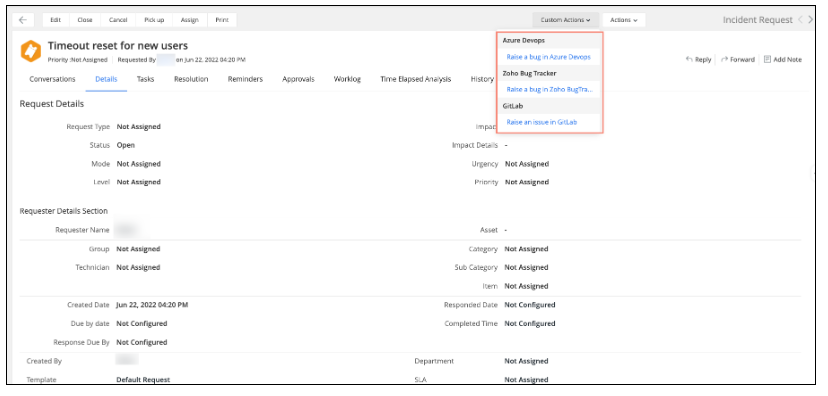The width and height of the screenshot is (828, 396).
Task: Click the Worklog tab
Action: [347, 79]
